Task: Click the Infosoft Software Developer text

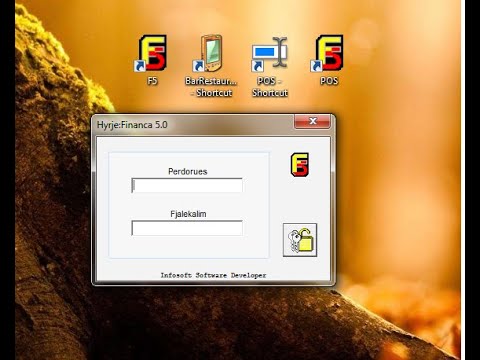Action: [213, 275]
